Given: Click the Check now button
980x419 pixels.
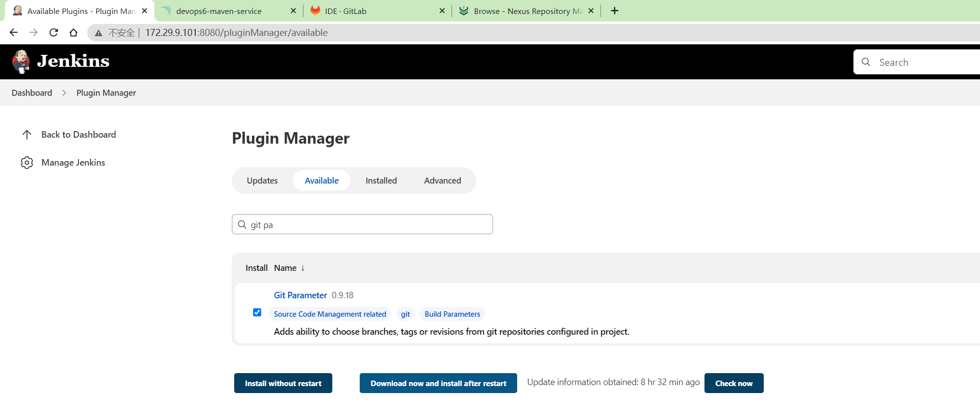Looking at the screenshot, I should [x=734, y=383].
